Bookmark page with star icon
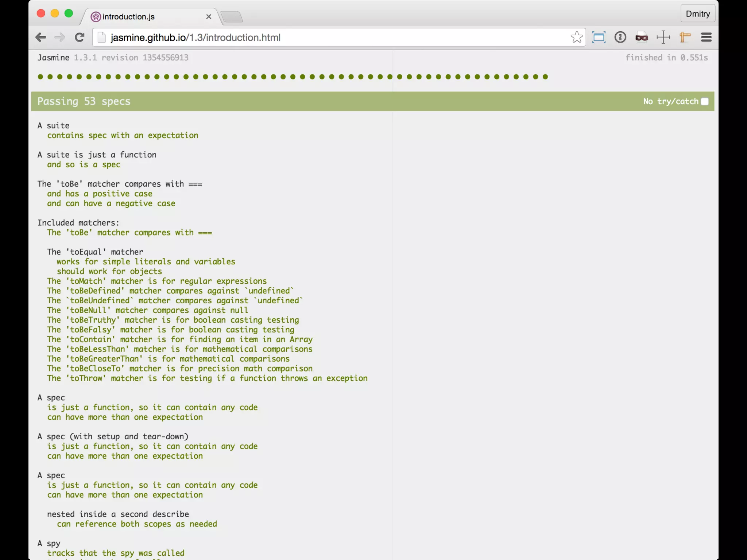This screenshot has width=747, height=560. click(x=576, y=37)
